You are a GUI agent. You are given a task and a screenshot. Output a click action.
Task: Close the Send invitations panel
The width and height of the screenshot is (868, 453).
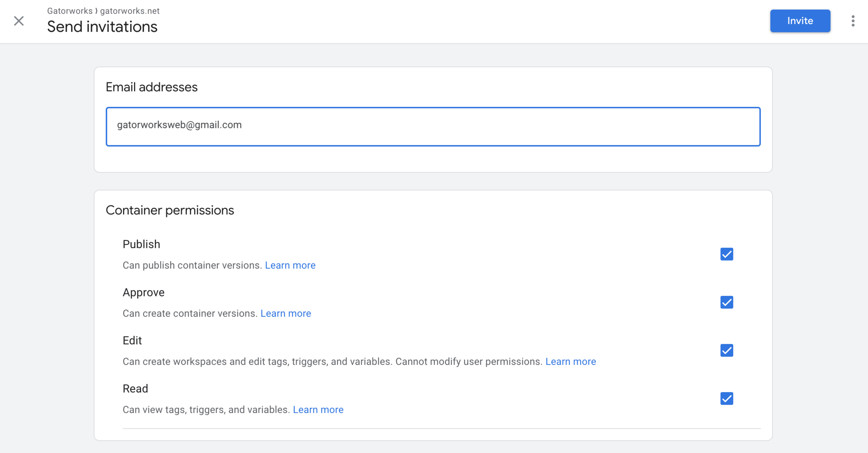coord(19,21)
